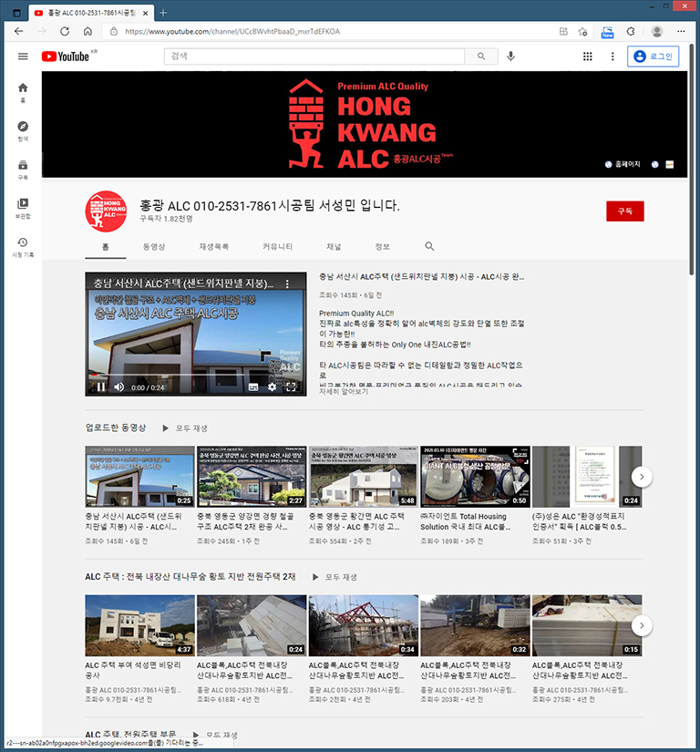Viewport: 700px width, 752px height.
Task: Seek on featured video progress bar
Action: (196, 375)
